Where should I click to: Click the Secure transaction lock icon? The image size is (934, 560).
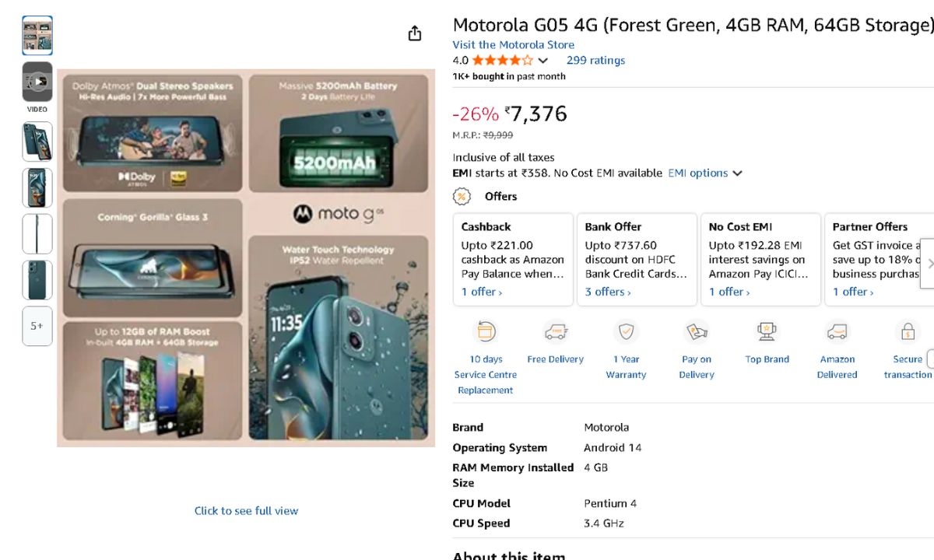tap(908, 332)
